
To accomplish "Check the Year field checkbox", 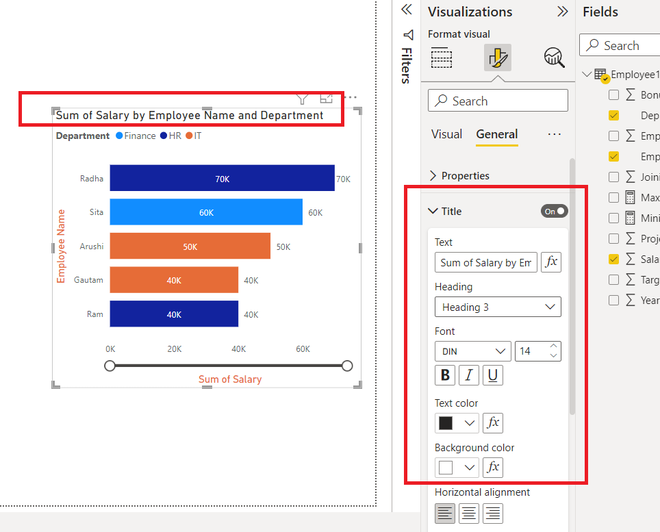I will [x=614, y=301].
